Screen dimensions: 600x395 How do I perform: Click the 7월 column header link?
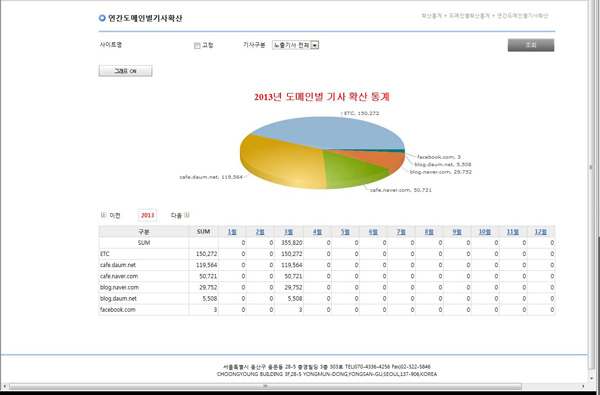coord(401,232)
